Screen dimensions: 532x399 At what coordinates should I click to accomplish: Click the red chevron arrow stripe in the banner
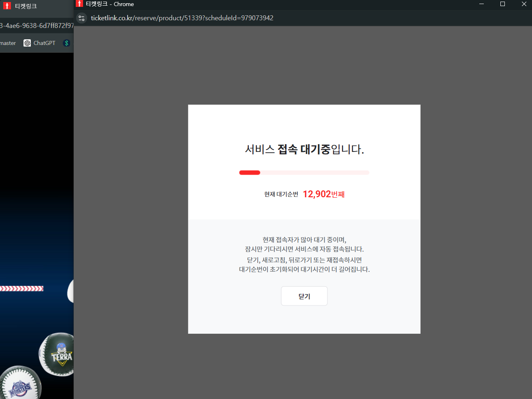click(22, 288)
